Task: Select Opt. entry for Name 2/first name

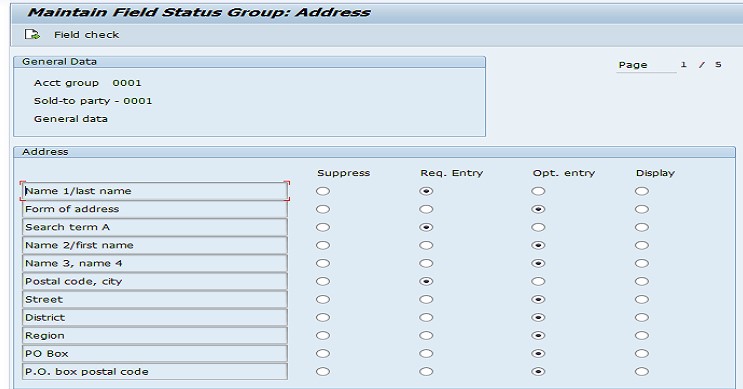Action: pos(538,245)
